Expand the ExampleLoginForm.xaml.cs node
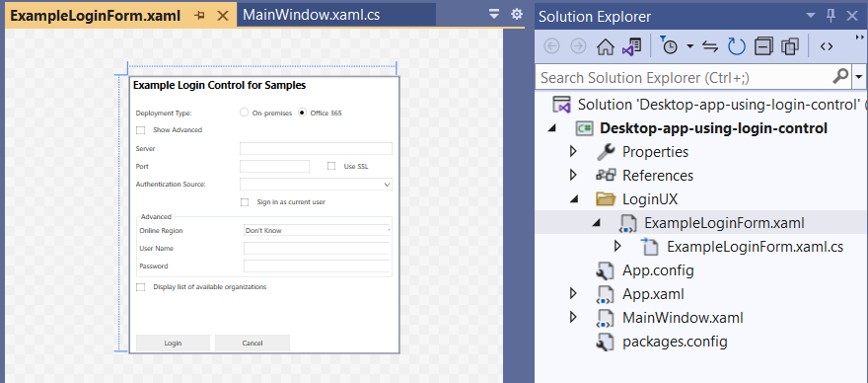Screen dimensions: 868x383 click(617, 246)
